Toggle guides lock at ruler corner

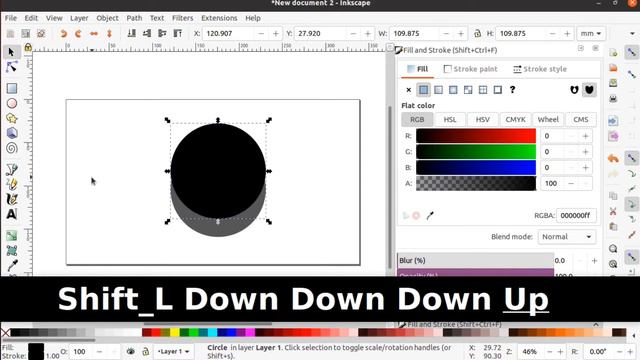[28, 47]
